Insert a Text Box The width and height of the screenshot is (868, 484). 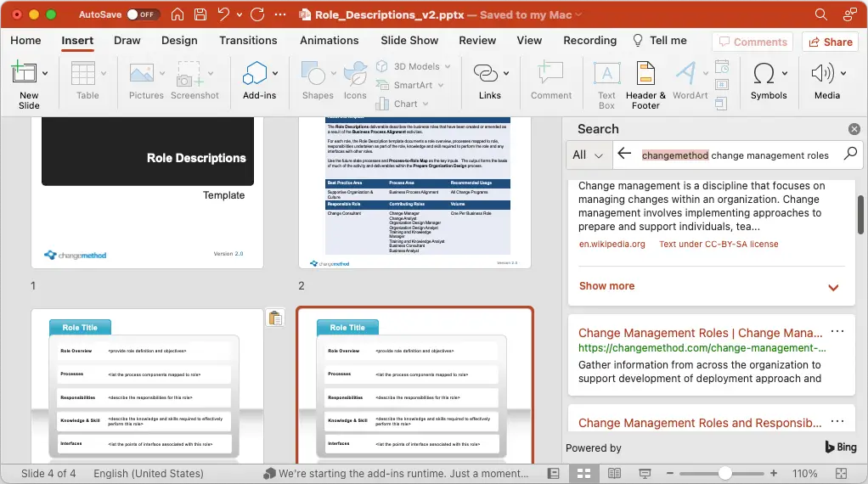tap(606, 85)
